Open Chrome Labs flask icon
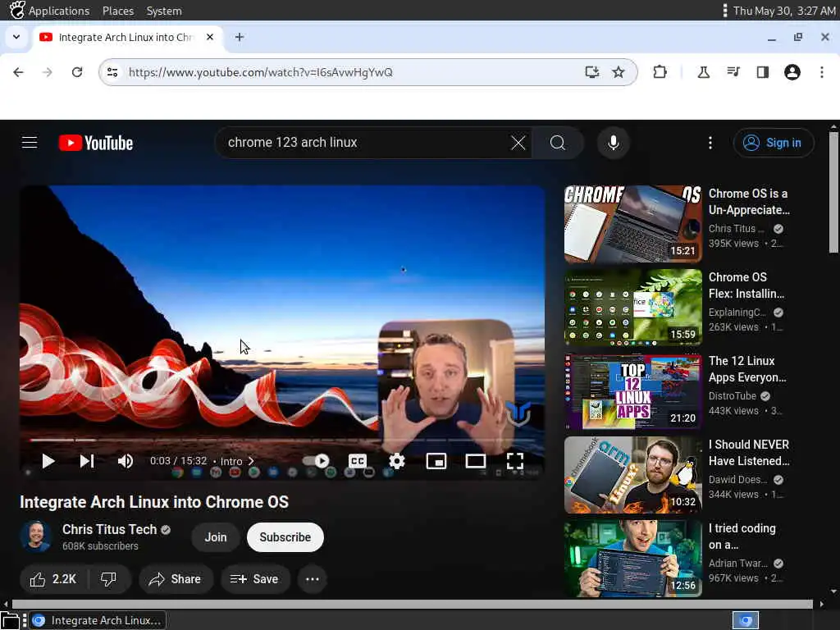The width and height of the screenshot is (840, 630). [x=703, y=72]
